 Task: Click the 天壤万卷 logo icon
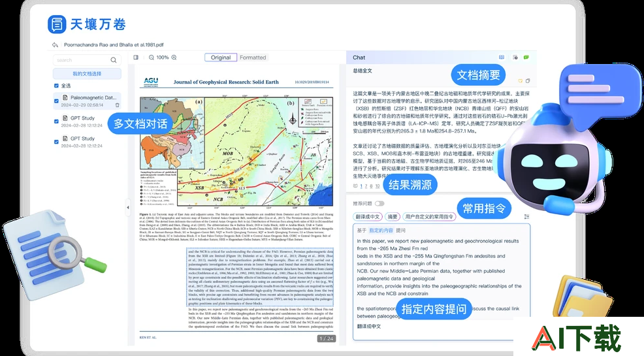tap(57, 24)
